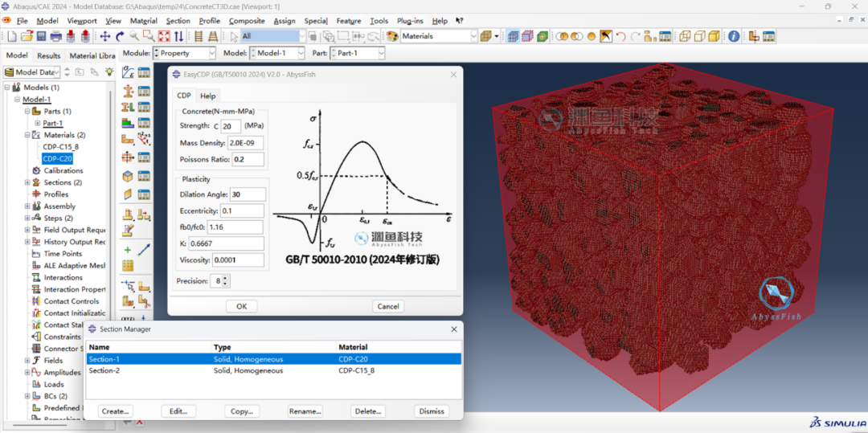Click the Save floppy disk icon

coord(42,36)
